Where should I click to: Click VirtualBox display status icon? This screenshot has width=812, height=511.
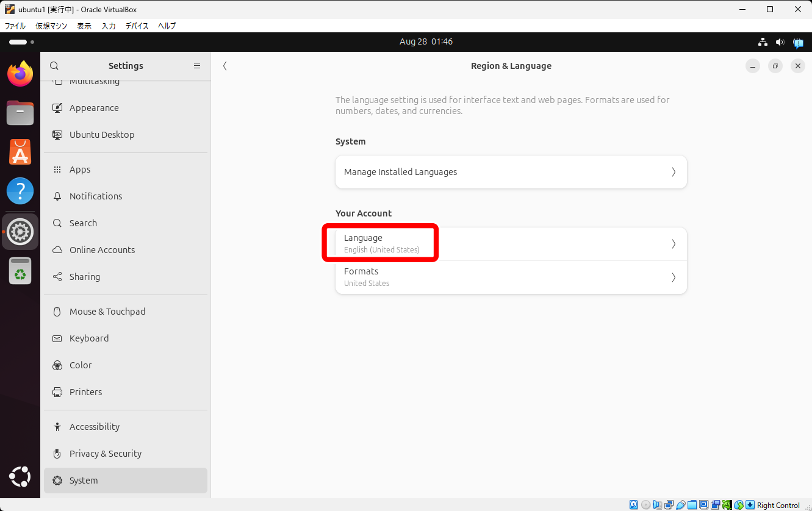coord(703,505)
